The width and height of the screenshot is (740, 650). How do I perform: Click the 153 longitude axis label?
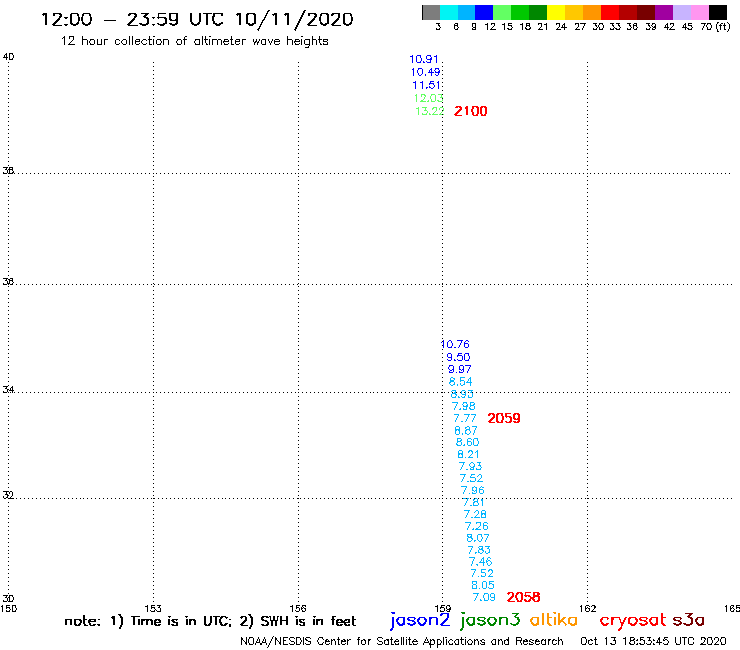[153, 609]
